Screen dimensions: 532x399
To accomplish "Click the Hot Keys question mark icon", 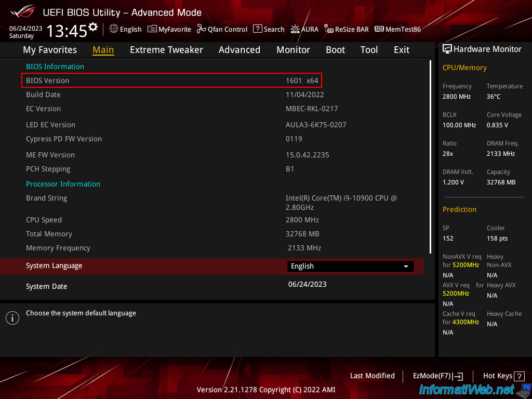I will (520, 376).
